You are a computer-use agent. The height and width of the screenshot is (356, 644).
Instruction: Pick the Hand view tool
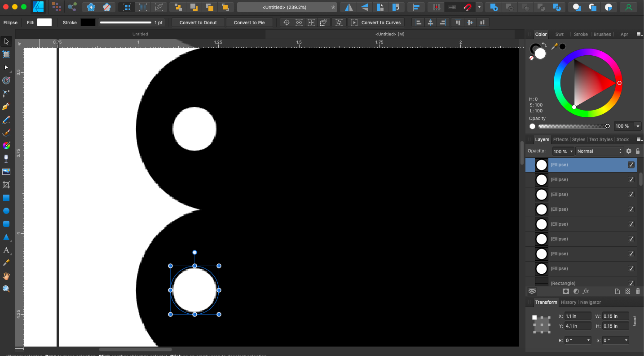coord(6,276)
